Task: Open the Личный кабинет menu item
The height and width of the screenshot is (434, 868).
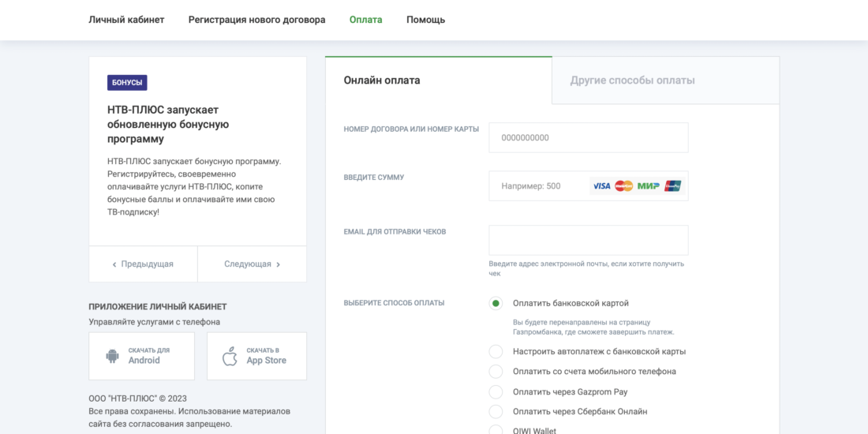Action: pos(126,20)
